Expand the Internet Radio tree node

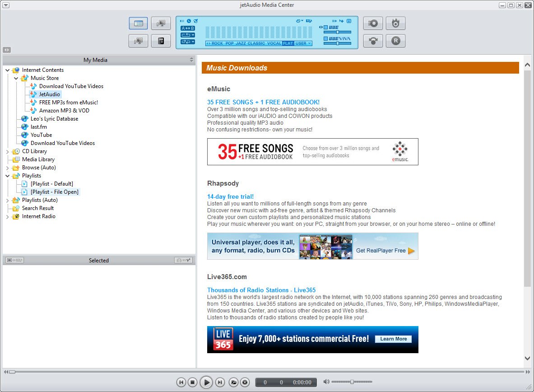coord(8,216)
